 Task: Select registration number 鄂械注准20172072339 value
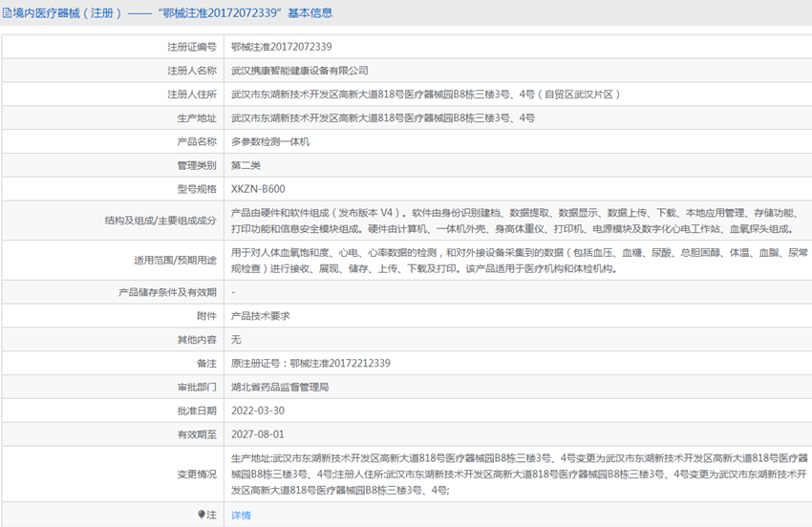coord(282,47)
